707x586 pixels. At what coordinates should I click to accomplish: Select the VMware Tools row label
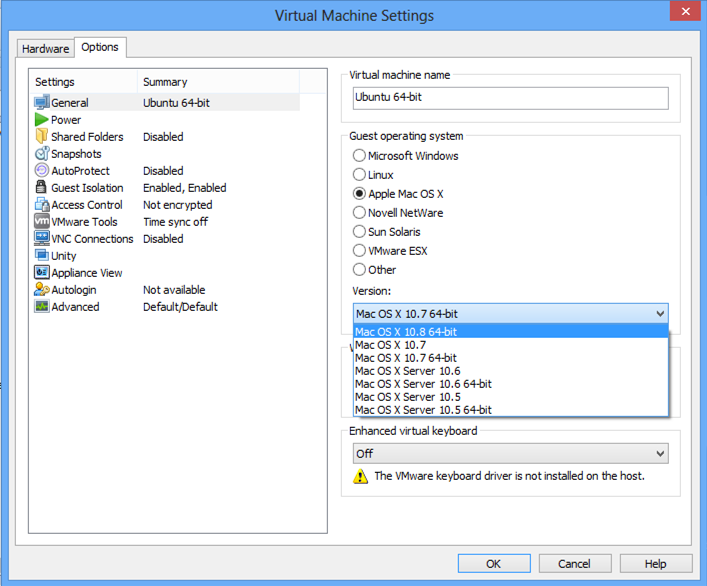[84, 222]
